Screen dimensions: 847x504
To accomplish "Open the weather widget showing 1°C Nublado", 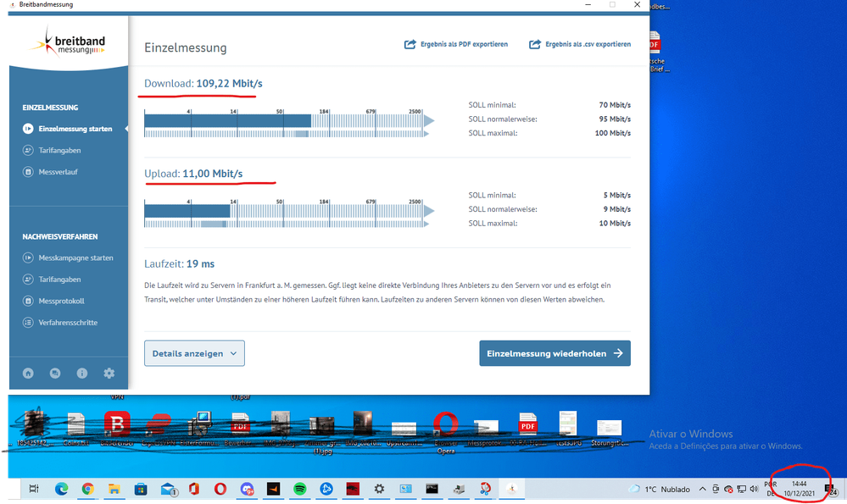I will point(659,490).
